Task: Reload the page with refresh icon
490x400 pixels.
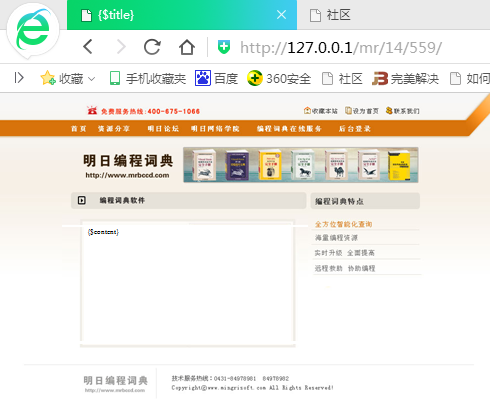Action: (152, 47)
